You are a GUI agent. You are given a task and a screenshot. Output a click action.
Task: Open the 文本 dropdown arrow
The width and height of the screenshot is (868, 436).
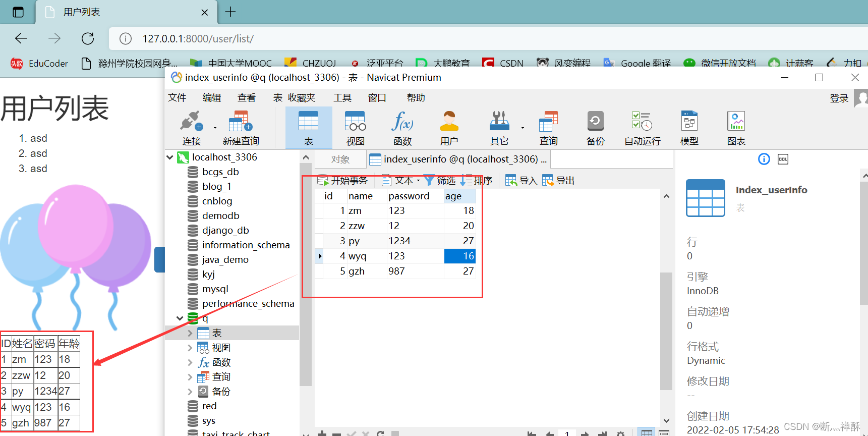418,181
